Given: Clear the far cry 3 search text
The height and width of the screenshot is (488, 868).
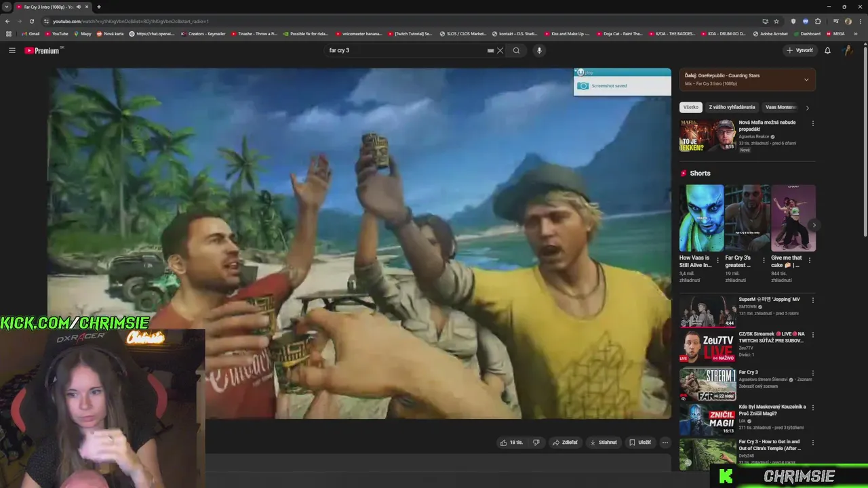Looking at the screenshot, I should pyautogui.click(x=500, y=50).
